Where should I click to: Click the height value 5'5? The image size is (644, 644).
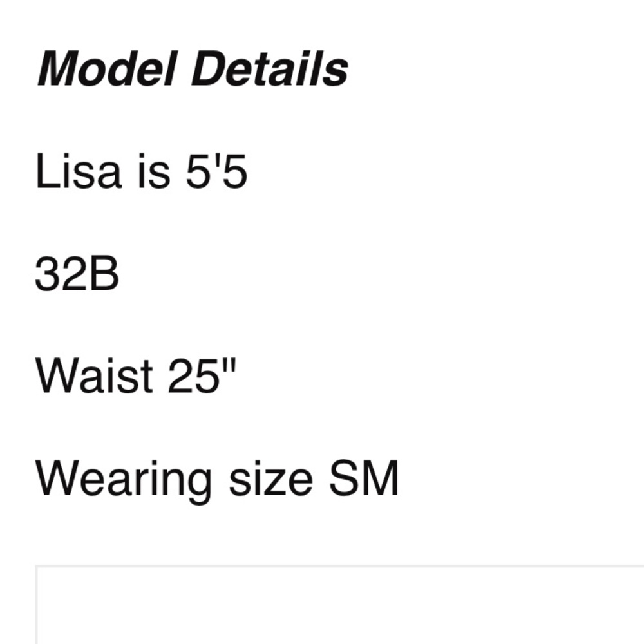(216, 171)
